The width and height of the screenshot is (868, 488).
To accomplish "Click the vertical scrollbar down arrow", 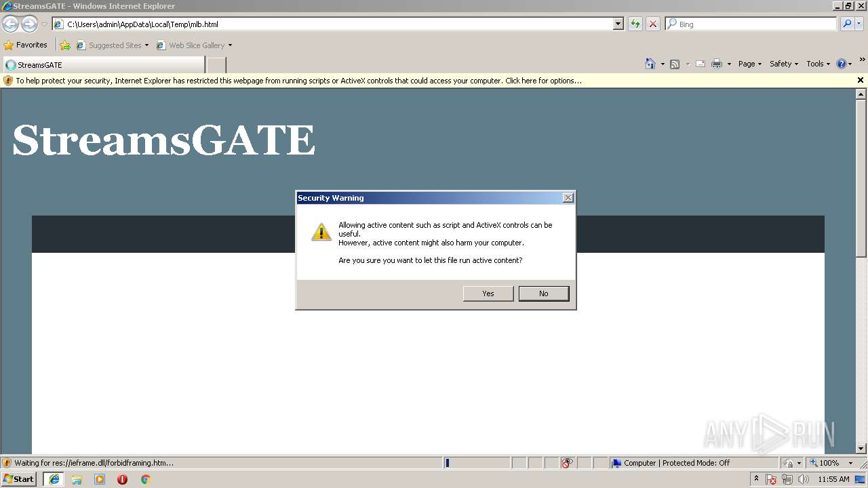I will [861, 448].
